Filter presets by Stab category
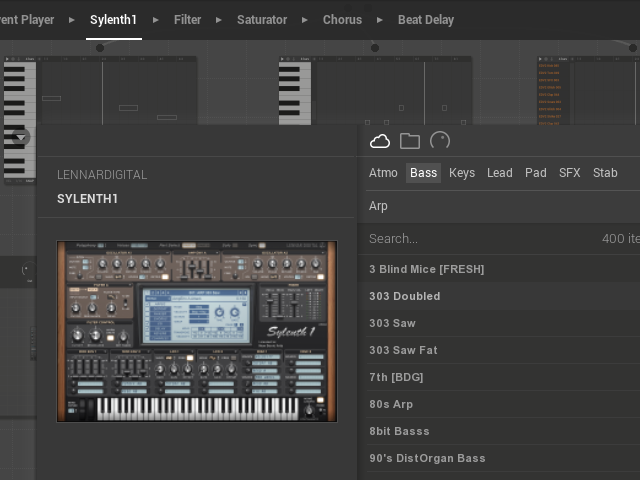Image resolution: width=640 pixels, height=480 pixels. [x=605, y=173]
